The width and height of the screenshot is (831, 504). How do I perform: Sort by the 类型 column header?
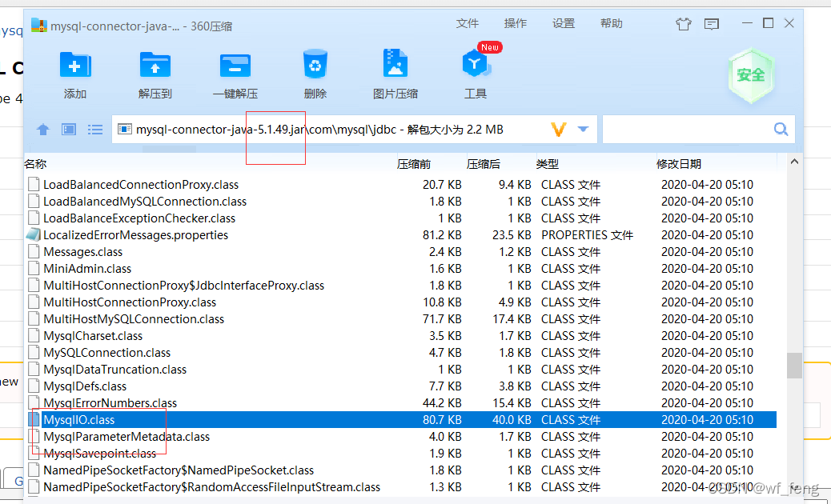[x=547, y=164]
